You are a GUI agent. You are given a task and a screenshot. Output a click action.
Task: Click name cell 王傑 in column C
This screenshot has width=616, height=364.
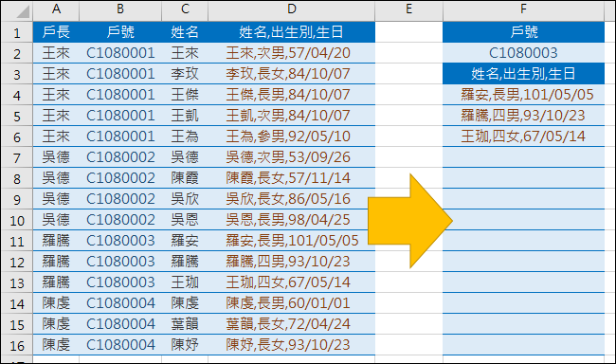click(185, 95)
